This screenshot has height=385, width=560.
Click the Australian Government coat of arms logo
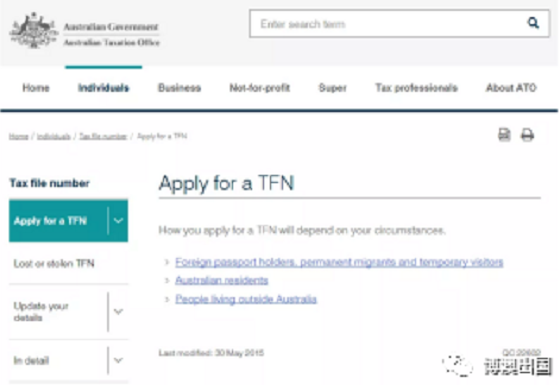[x=33, y=31]
